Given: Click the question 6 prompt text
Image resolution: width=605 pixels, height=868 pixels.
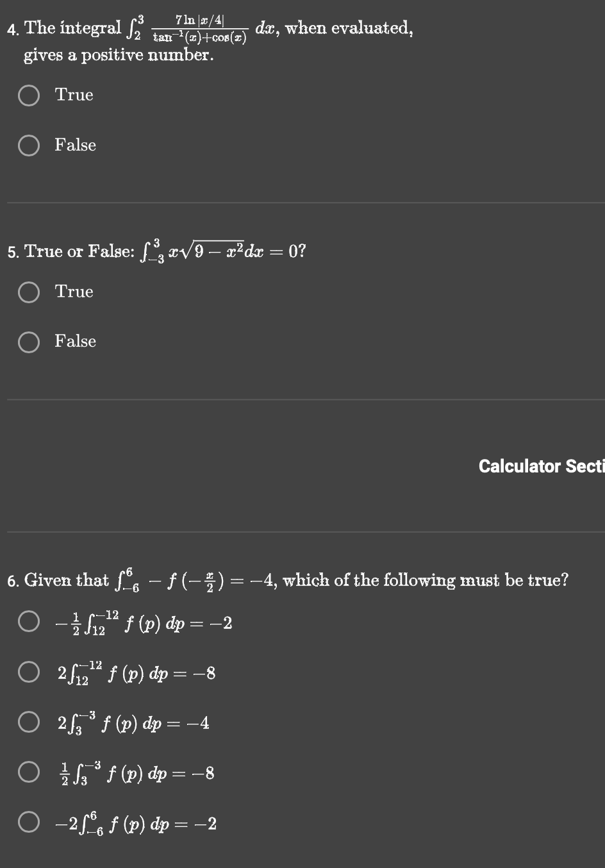Looking at the screenshot, I should tap(288, 579).
